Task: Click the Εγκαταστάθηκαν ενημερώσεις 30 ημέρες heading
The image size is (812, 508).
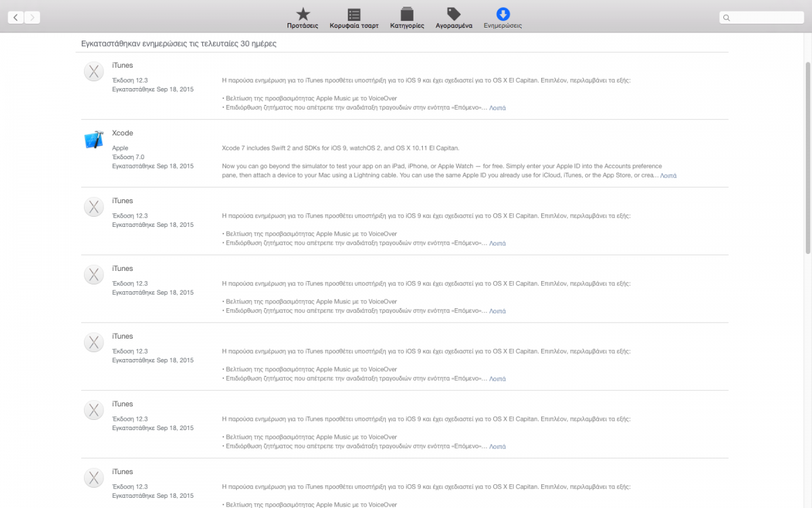Action: pos(179,43)
